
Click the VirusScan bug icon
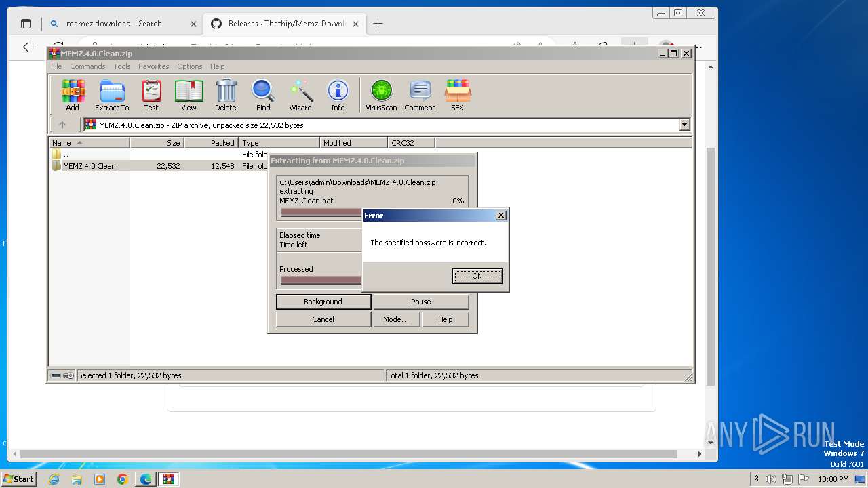click(381, 95)
